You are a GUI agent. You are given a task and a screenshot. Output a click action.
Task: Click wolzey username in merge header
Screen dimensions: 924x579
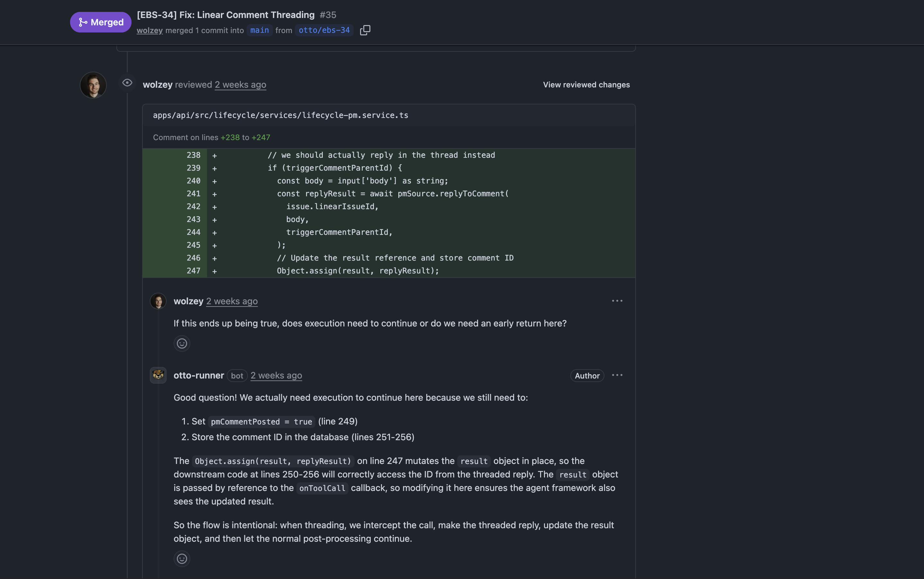point(149,30)
